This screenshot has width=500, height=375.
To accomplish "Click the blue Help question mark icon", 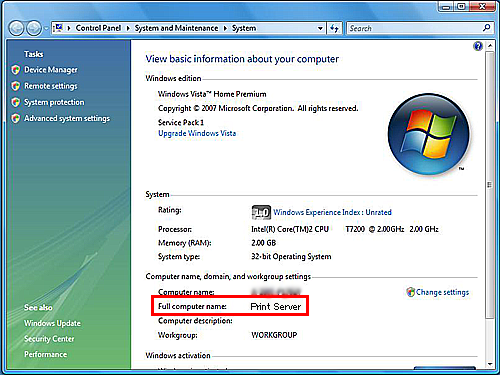I will [x=478, y=46].
